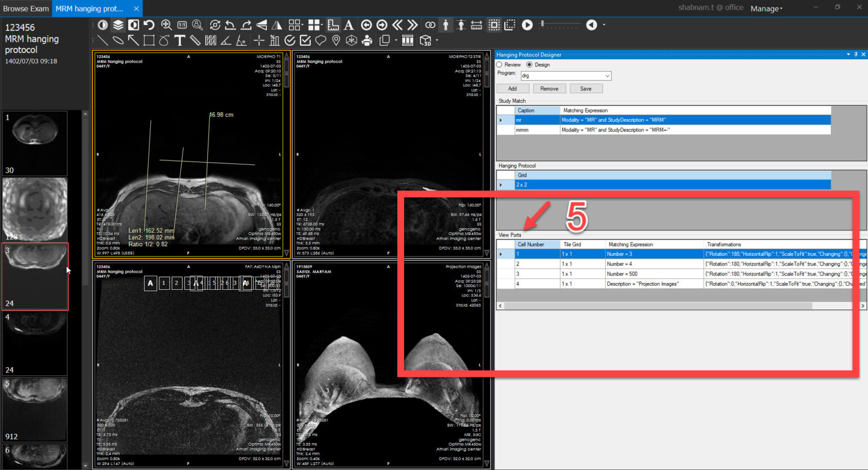The width and height of the screenshot is (868, 470).
Task: Select the ellipse annotation tool
Action: (118, 40)
